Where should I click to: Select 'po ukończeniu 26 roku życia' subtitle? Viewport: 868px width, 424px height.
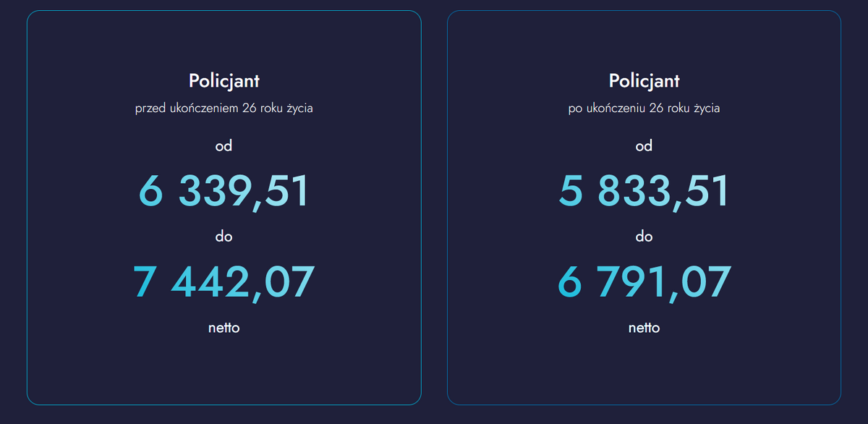click(x=644, y=109)
